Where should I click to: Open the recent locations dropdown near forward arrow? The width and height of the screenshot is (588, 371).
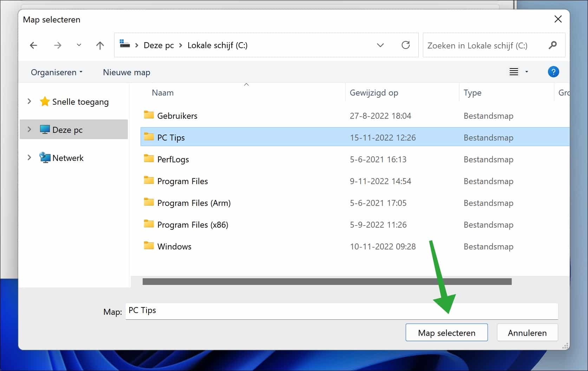tap(79, 45)
